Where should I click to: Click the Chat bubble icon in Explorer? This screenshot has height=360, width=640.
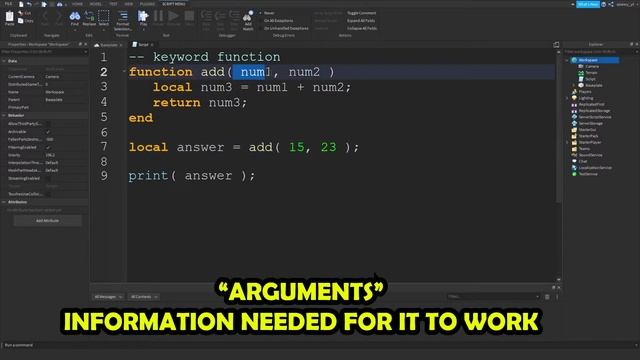(x=574, y=161)
